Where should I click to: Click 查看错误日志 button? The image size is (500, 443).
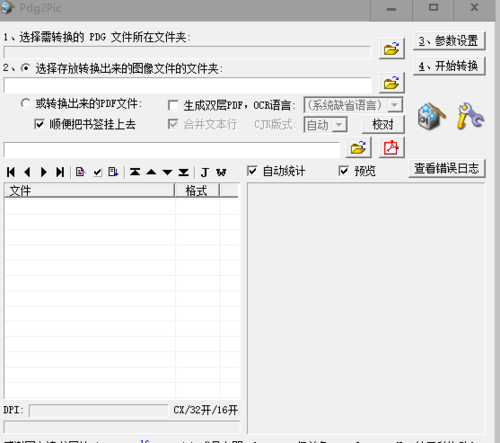click(x=447, y=168)
